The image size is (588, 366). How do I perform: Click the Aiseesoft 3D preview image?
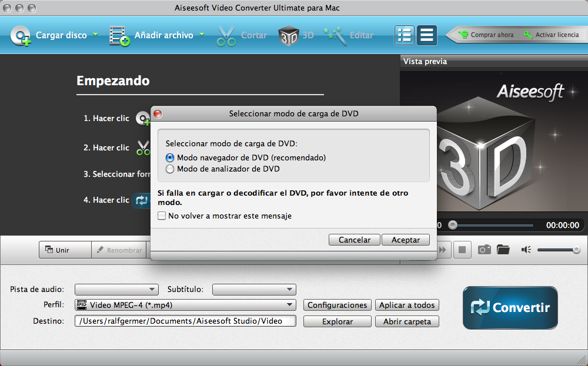[x=494, y=142]
